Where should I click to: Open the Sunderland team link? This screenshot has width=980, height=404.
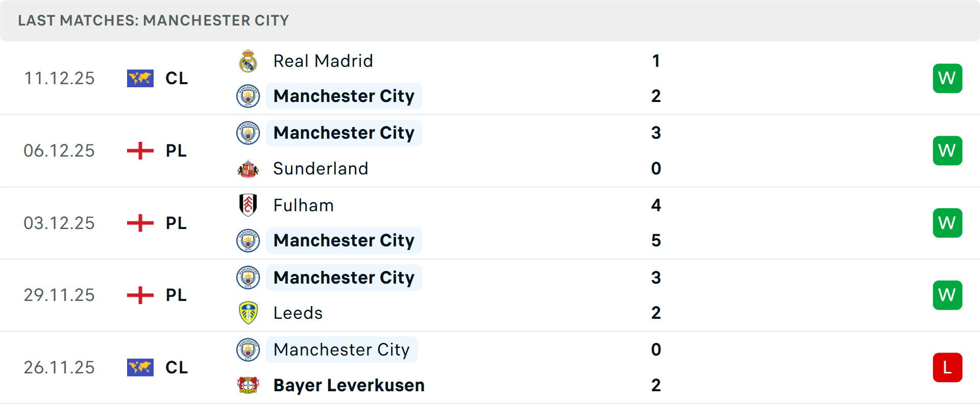(321, 169)
